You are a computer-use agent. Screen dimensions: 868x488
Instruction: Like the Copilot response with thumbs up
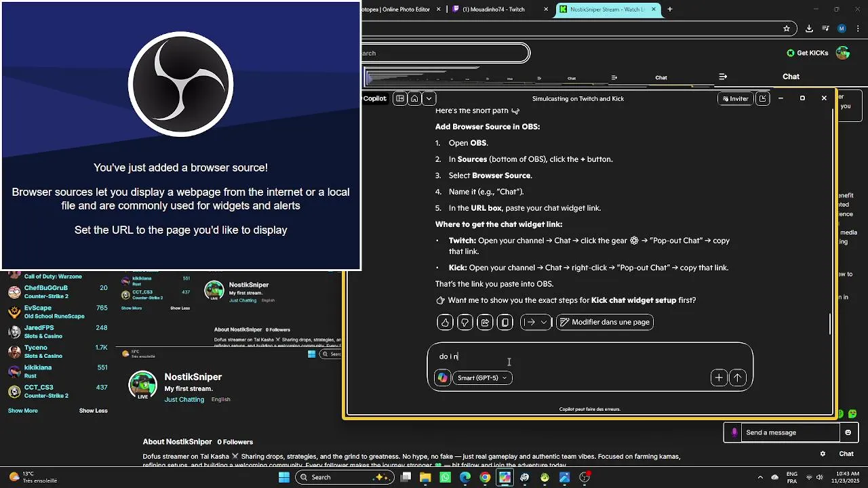pos(445,323)
